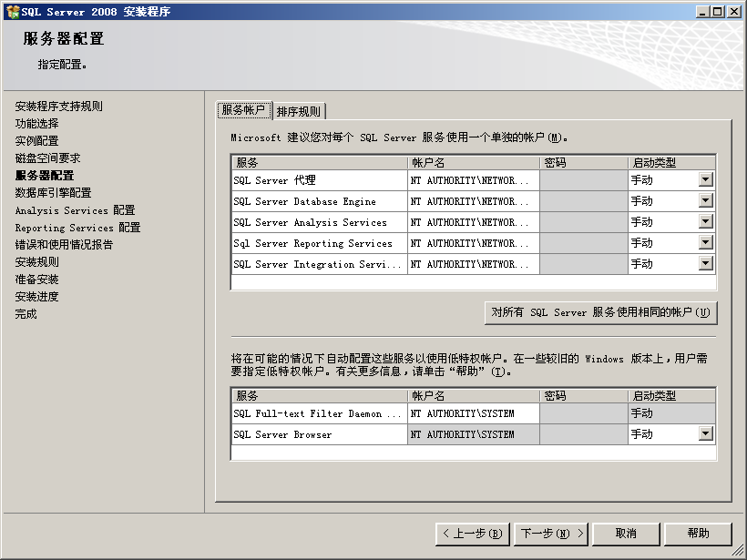Image resolution: width=747 pixels, height=560 pixels.
Task: Click SQL Server Integration Servi... service name
Action: [x=317, y=264]
